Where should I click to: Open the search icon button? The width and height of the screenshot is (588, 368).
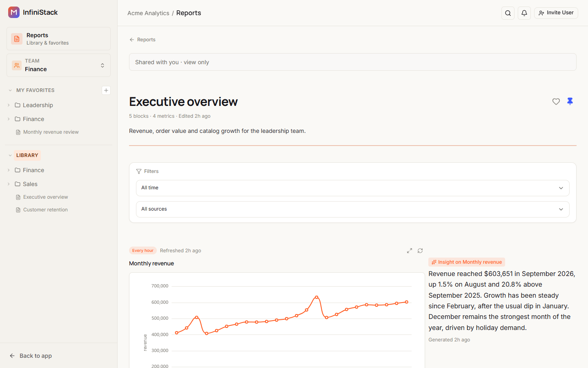508,13
